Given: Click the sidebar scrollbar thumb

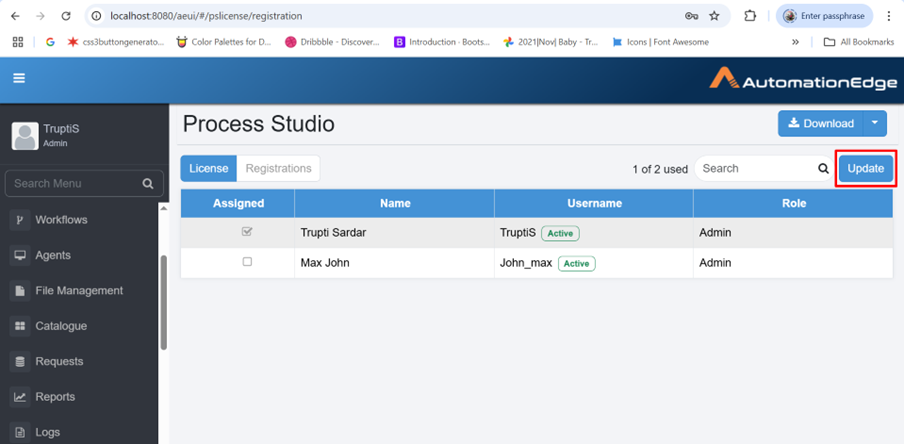Looking at the screenshot, I should pos(164,303).
